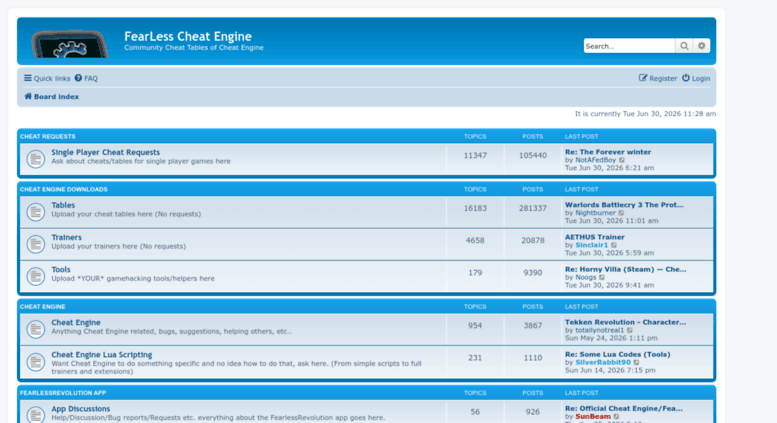Click view-latest-post icon beside totallynotreal1
777x423 pixels.
[x=630, y=330]
